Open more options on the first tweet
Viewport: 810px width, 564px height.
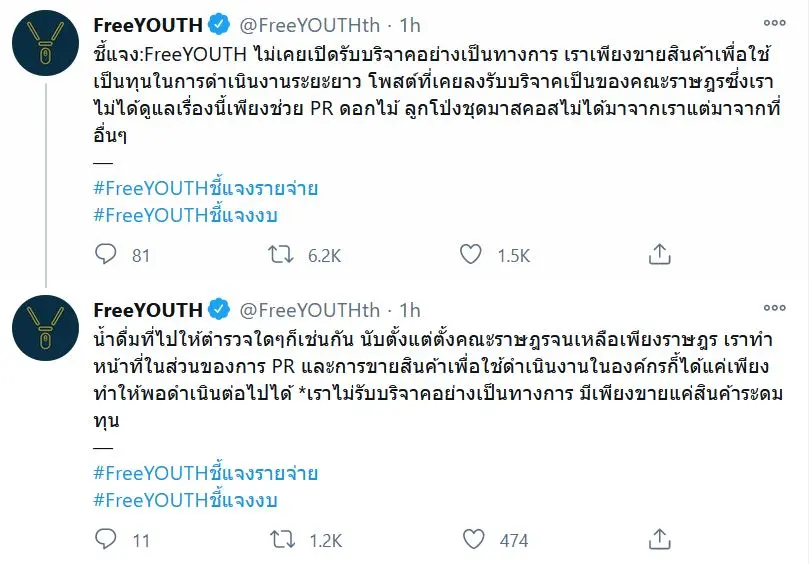774,22
